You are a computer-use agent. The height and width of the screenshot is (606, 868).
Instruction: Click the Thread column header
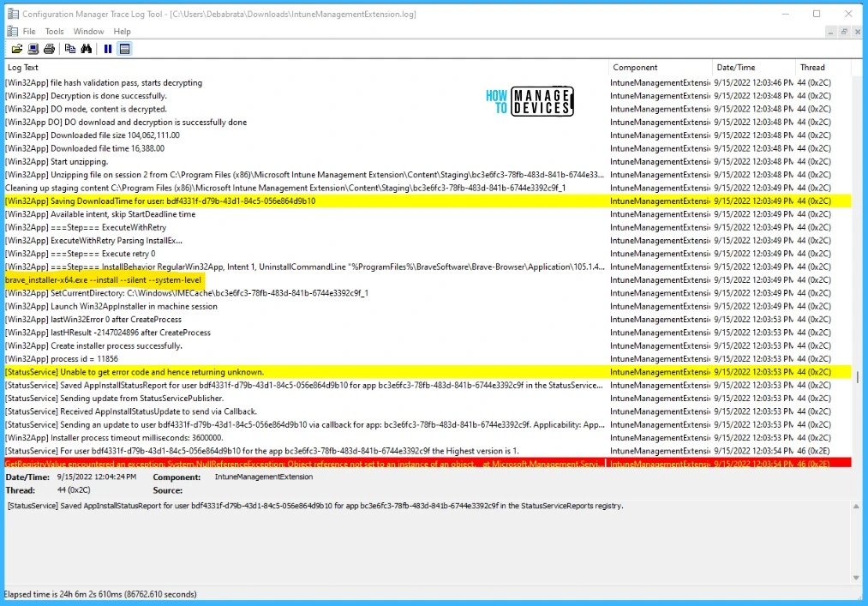coord(823,67)
